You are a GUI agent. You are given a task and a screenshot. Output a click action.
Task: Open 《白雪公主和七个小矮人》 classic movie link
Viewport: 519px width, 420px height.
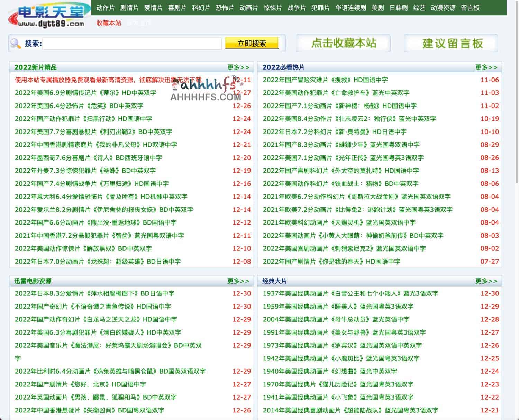point(350,293)
